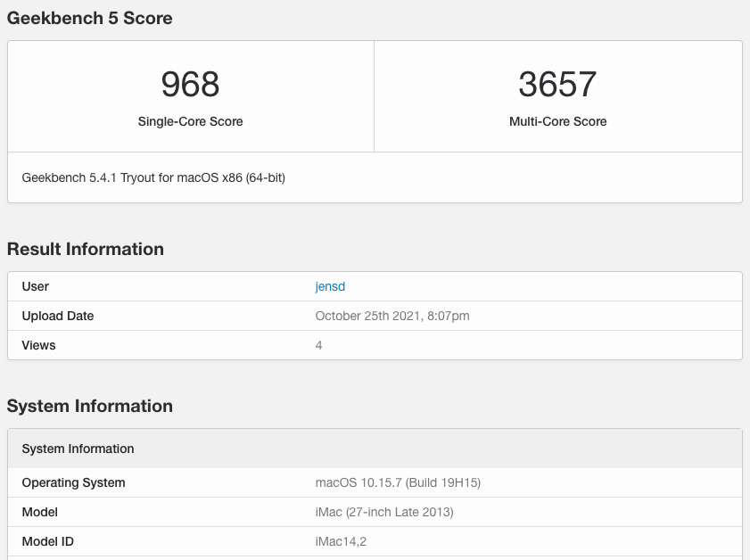Viewport: 750px width, 560px height.
Task: Click the Model ID row label
Action: point(48,541)
